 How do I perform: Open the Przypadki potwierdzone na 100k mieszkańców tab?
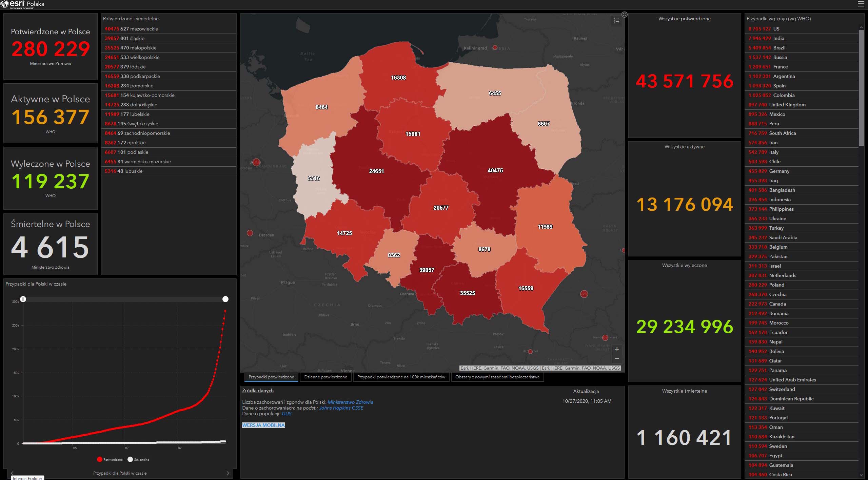tap(401, 377)
